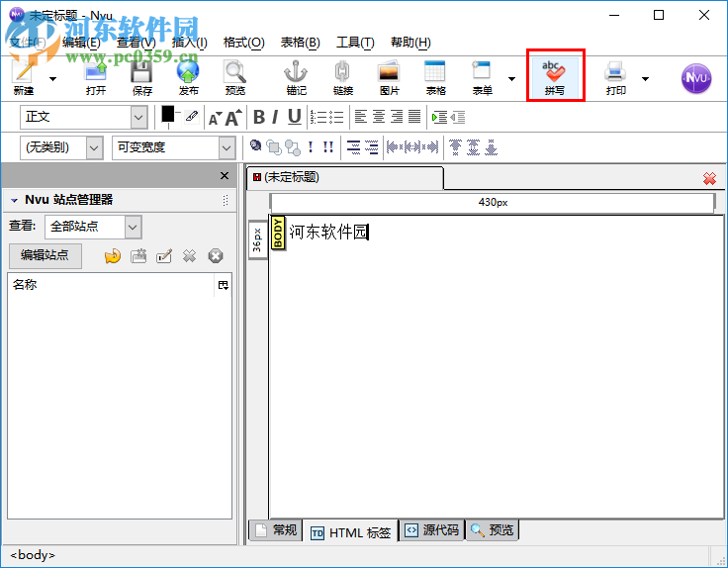The height and width of the screenshot is (568, 728).
Task: Click the new folder icon in site manager
Action: [x=138, y=256]
